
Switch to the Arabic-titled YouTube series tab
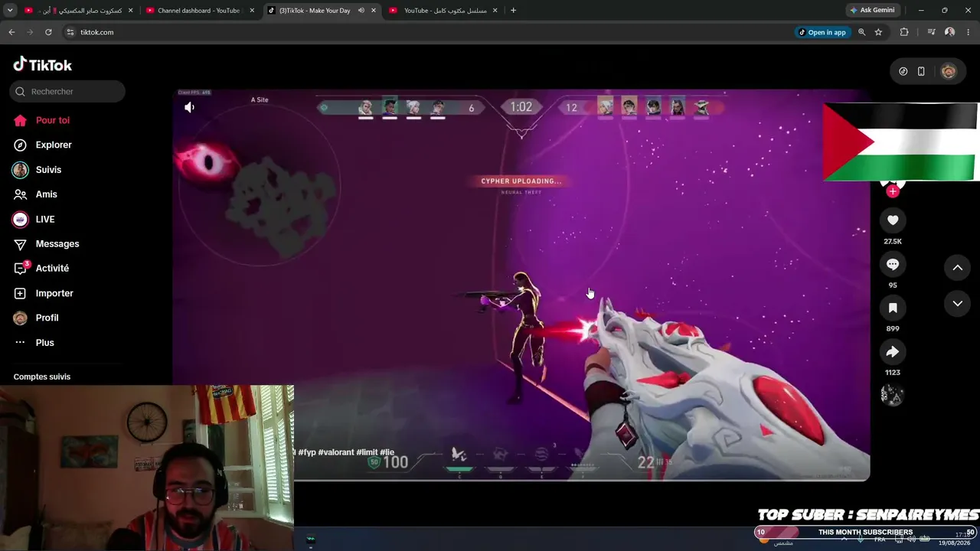pos(445,11)
